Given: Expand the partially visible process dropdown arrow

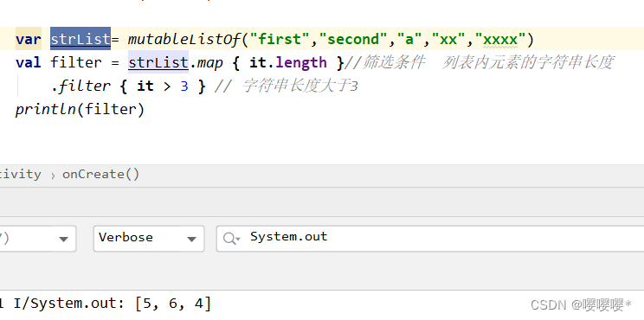Looking at the screenshot, I should pyautogui.click(x=63, y=240).
